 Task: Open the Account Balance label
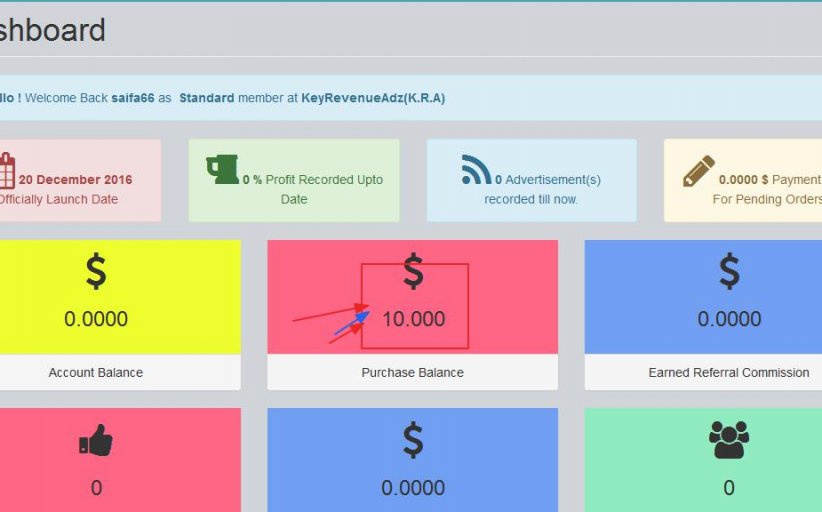[96, 373]
